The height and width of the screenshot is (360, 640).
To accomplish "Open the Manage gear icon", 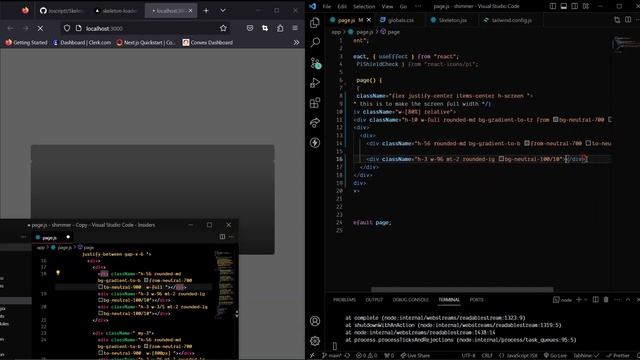I will [315, 340].
